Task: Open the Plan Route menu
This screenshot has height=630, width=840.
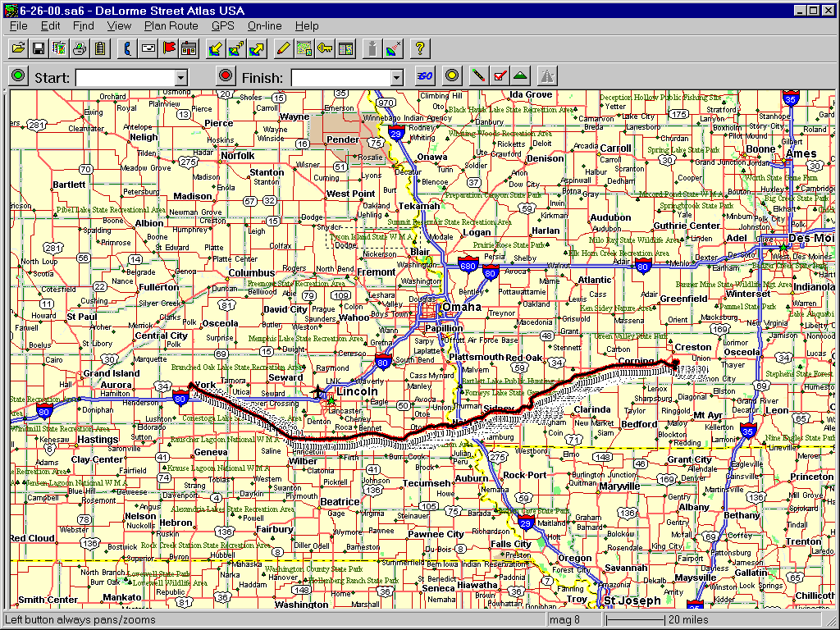Action: [171, 26]
